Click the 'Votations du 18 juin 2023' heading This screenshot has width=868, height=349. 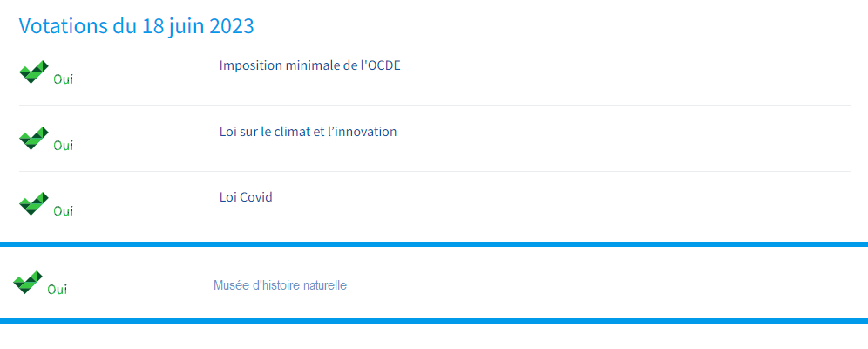[x=137, y=26]
